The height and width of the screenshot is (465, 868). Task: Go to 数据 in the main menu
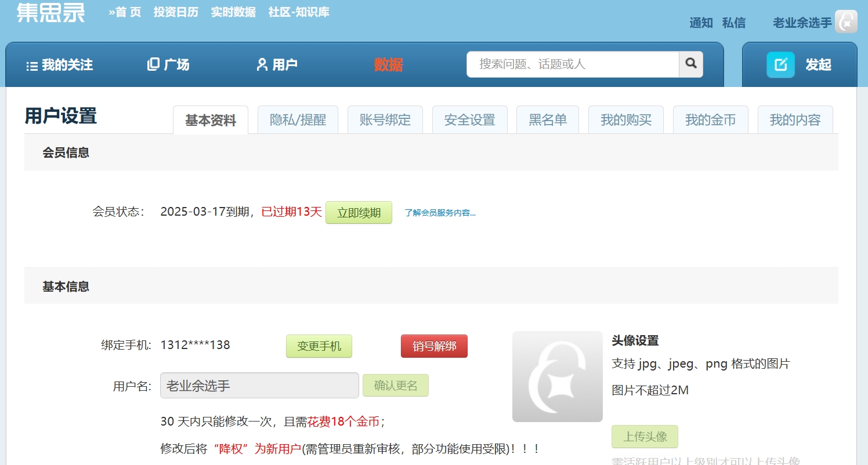[388, 65]
